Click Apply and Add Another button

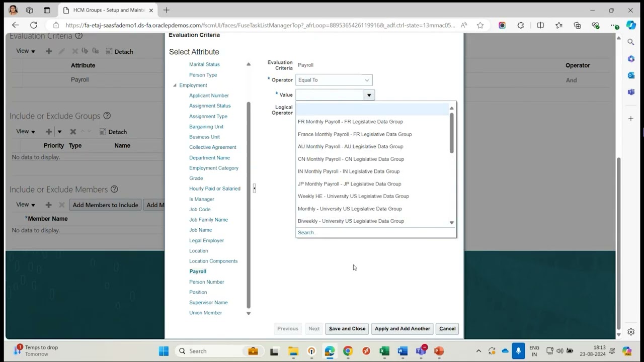(x=403, y=329)
